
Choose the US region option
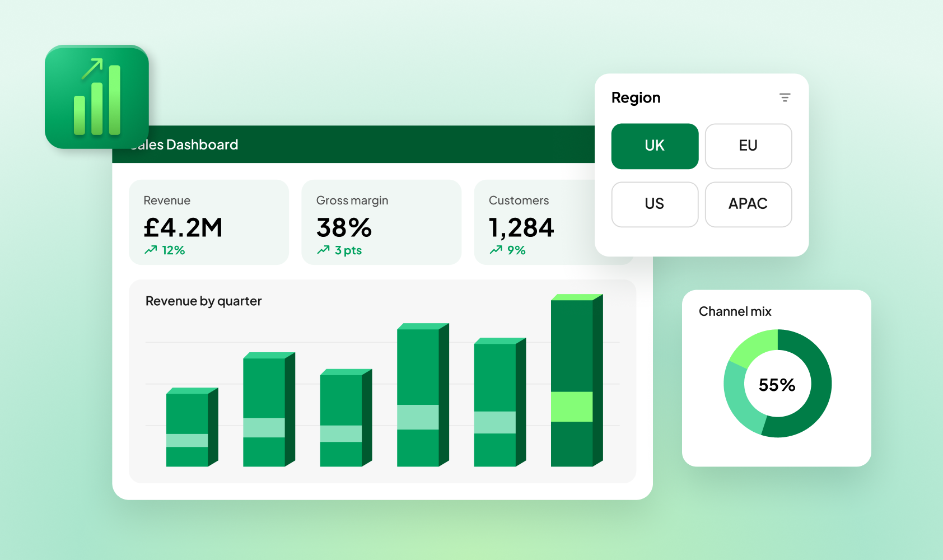tap(655, 204)
